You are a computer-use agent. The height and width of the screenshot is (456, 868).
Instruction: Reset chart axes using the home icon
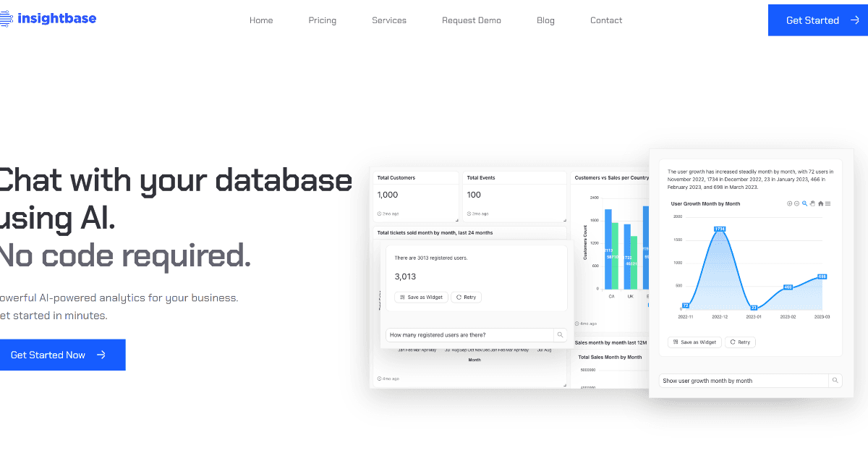pos(820,203)
